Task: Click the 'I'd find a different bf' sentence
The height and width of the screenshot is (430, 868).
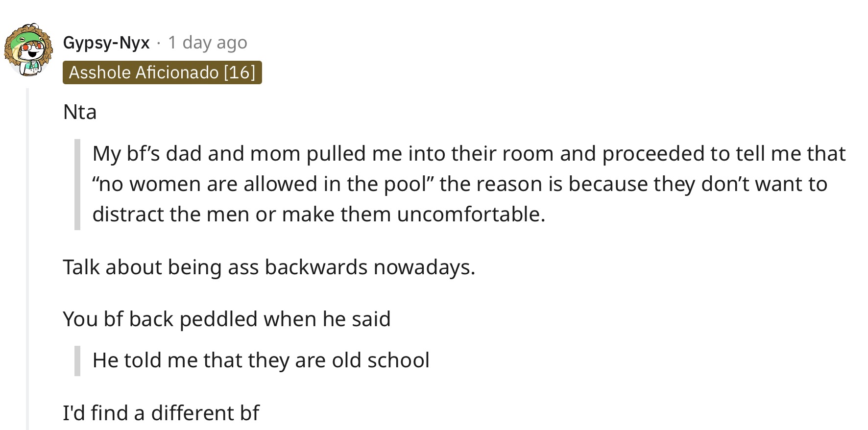Action: tap(161, 413)
